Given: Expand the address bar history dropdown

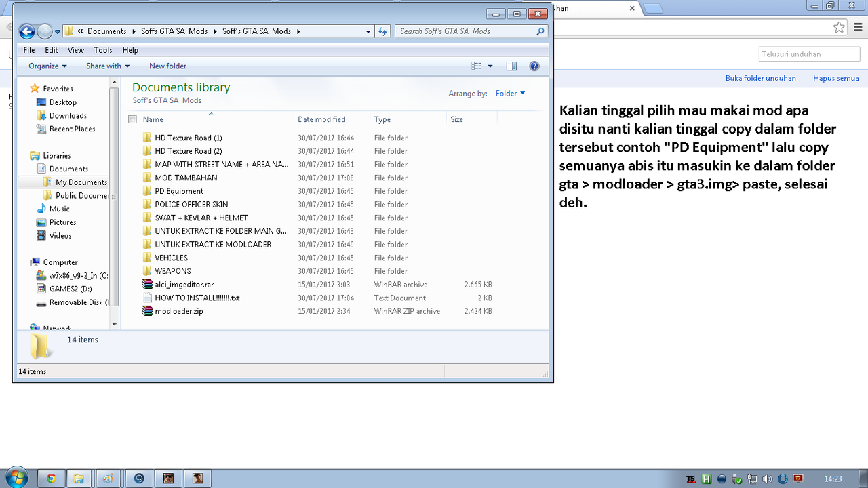Looking at the screenshot, I should coord(368,31).
